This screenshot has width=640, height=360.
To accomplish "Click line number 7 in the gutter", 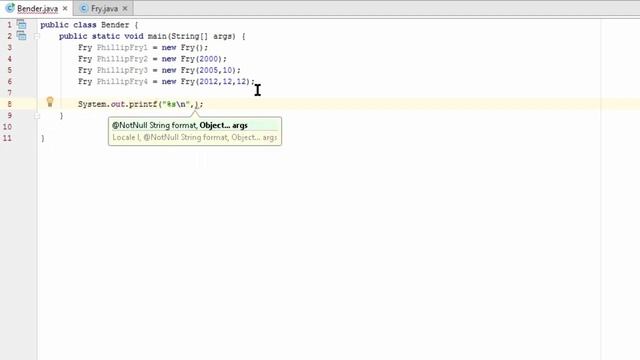I will [9, 93].
